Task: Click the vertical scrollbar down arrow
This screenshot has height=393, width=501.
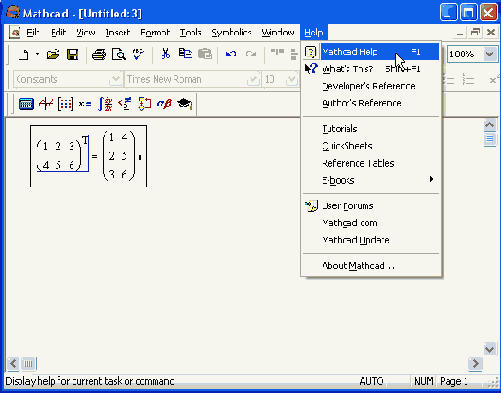Action: [489, 349]
